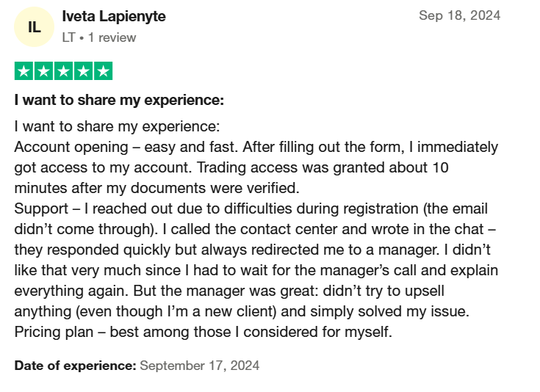540x392 pixels.
Task: Click the first green rating star
Action: [24, 71]
